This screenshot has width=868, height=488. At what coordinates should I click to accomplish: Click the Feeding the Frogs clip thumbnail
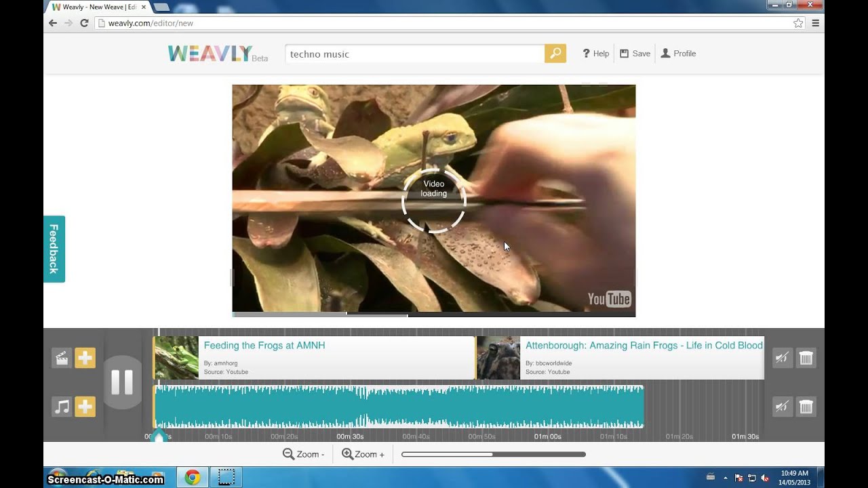[176, 358]
